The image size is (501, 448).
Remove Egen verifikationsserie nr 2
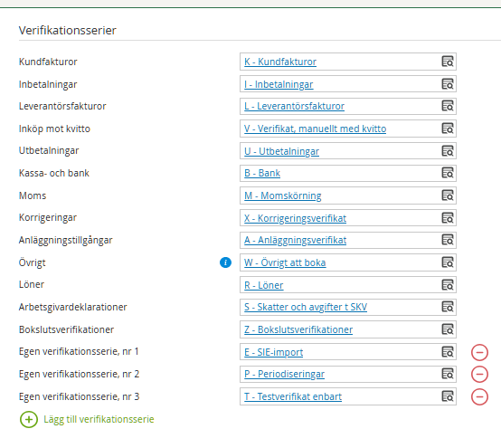[x=479, y=374]
